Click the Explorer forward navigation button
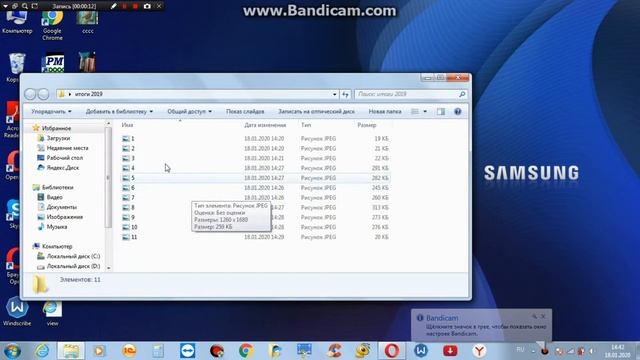This screenshot has width=640, height=360. pos(43,94)
